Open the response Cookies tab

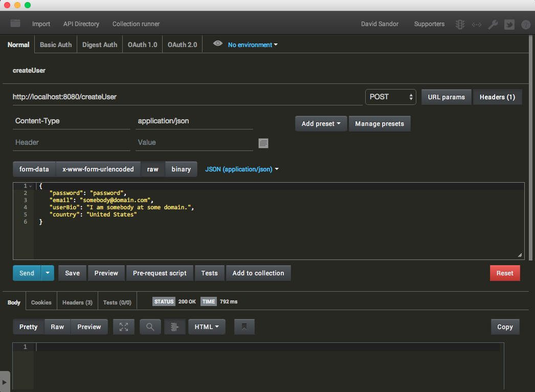click(x=41, y=302)
